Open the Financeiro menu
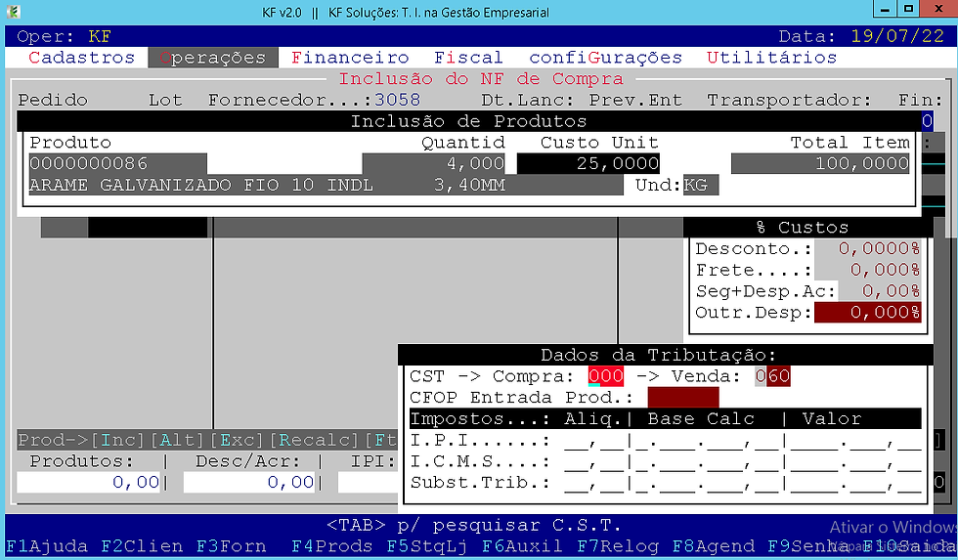The height and width of the screenshot is (560, 958). 350,58
